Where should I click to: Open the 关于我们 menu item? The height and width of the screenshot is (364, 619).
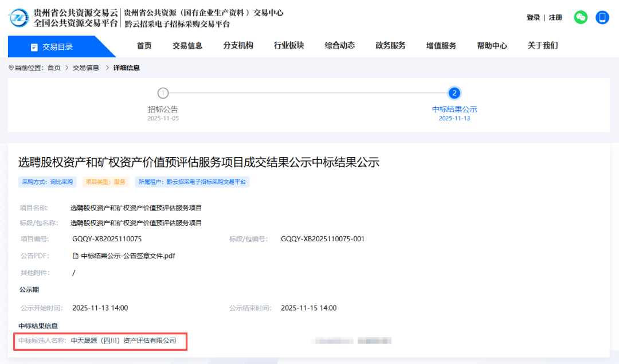pyautogui.click(x=542, y=46)
